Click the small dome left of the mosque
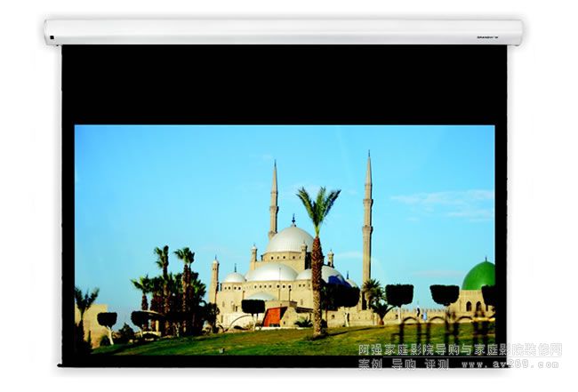The width and height of the screenshot is (578, 392). (234, 277)
